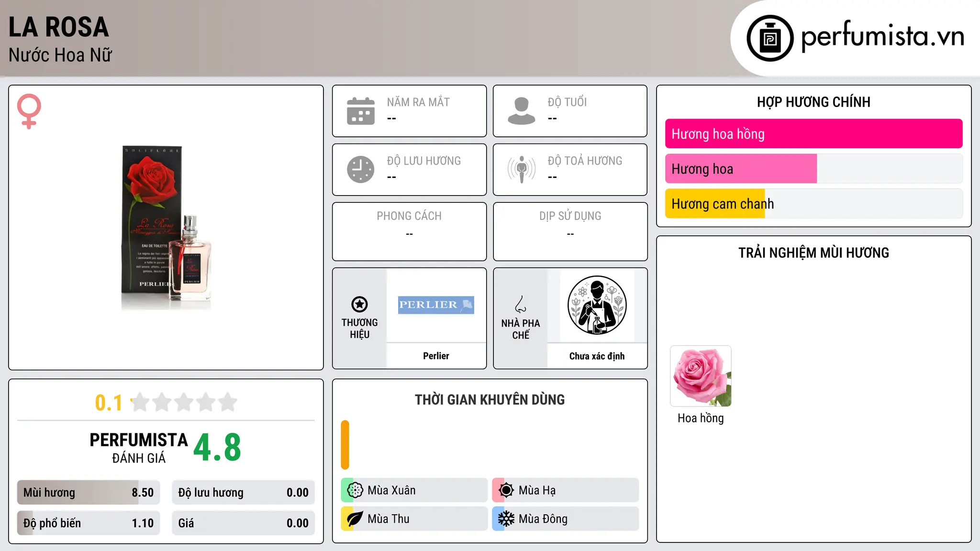Click the NHÀ PHA CHẾ label
This screenshot has width=980, height=551.
tap(521, 329)
